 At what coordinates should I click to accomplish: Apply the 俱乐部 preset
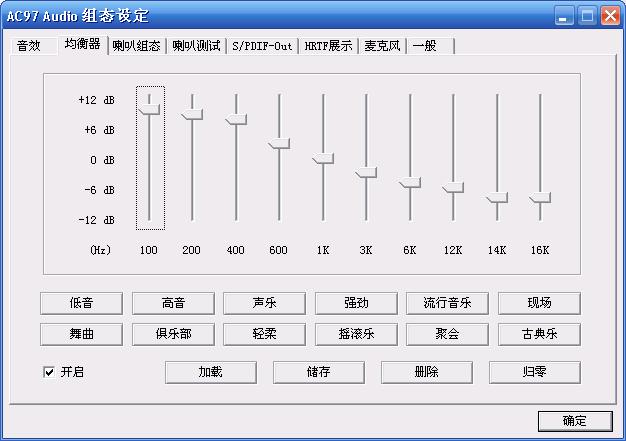(173, 334)
